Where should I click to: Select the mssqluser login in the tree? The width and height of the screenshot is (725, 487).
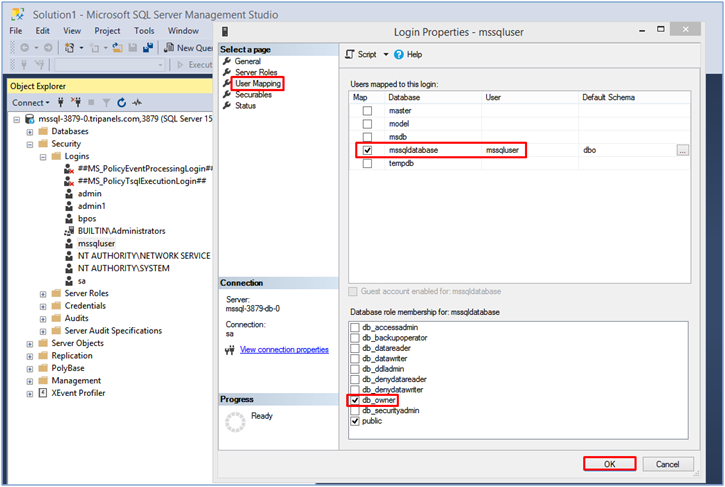tap(96, 243)
